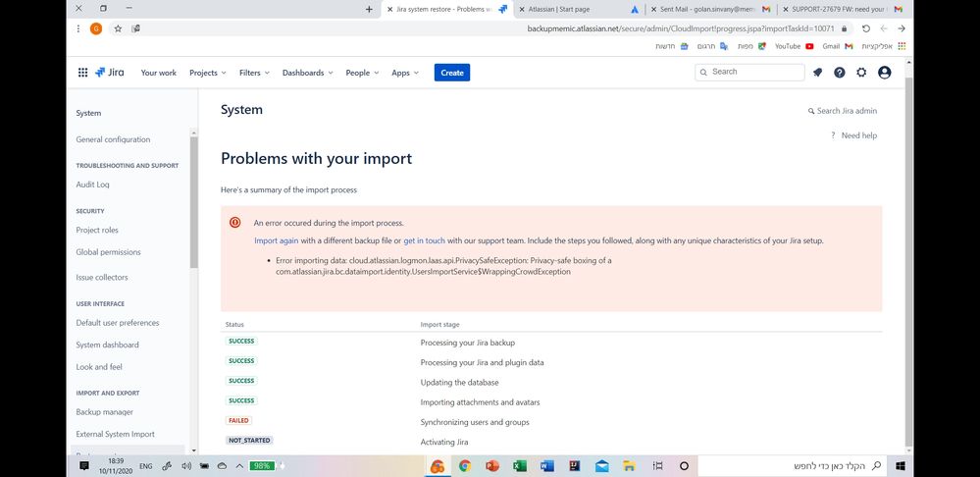Screen dimensions: 980x477
Task: Click the bookmark star icon
Action: click(118, 28)
